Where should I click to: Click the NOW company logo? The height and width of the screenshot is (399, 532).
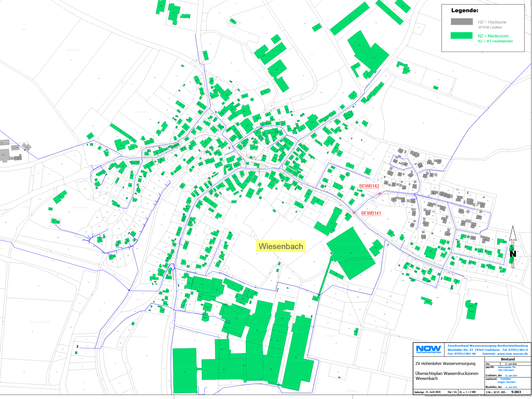point(428,349)
